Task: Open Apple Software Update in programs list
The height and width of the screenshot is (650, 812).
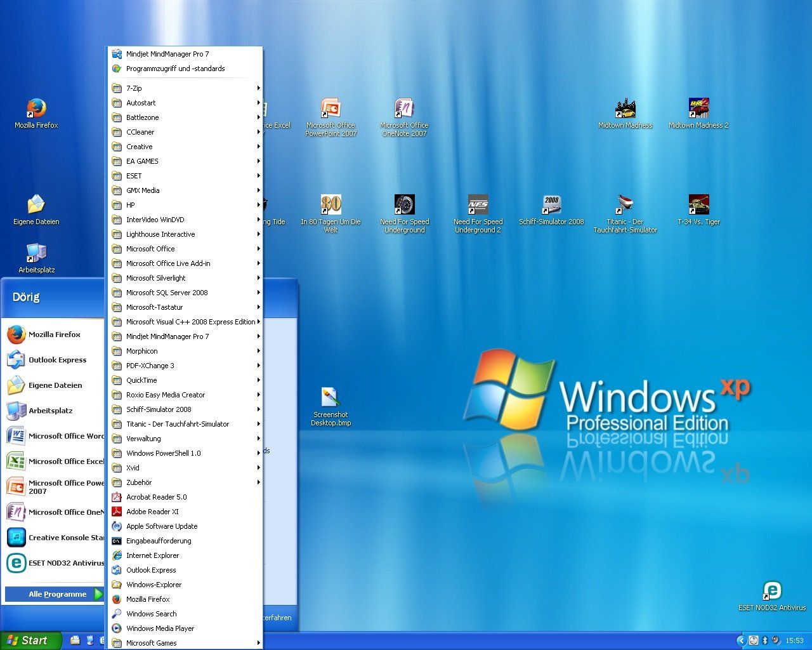Action: click(186, 526)
